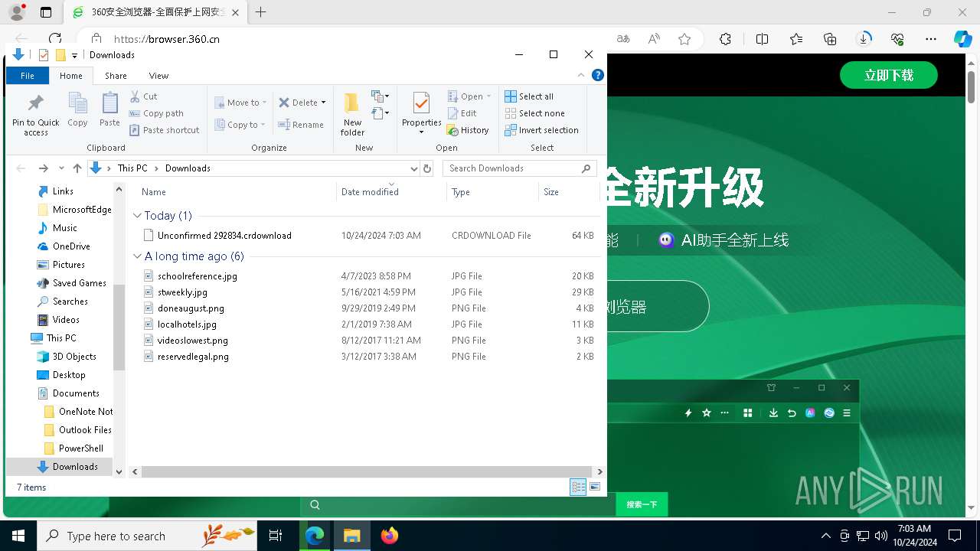Screen dimensions: 980x551
Task: Click Edit in Open group
Action: coord(462,113)
